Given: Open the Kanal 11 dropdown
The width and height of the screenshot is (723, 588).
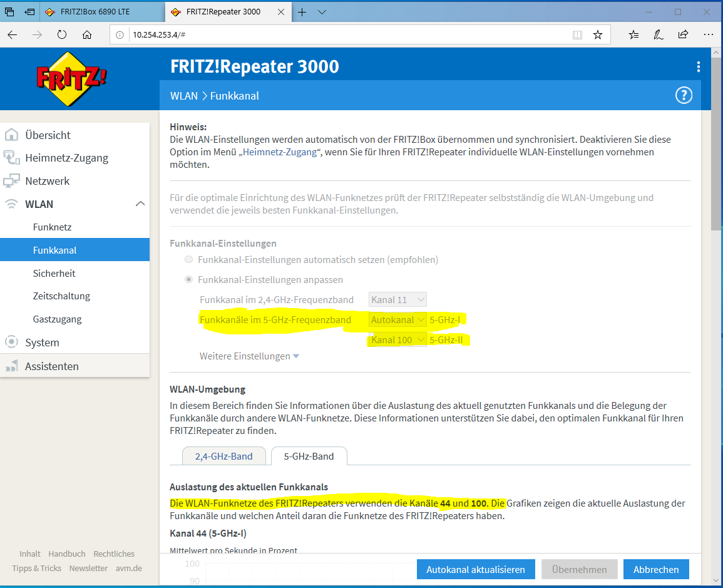Looking at the screenshot, I should (397, 300).
